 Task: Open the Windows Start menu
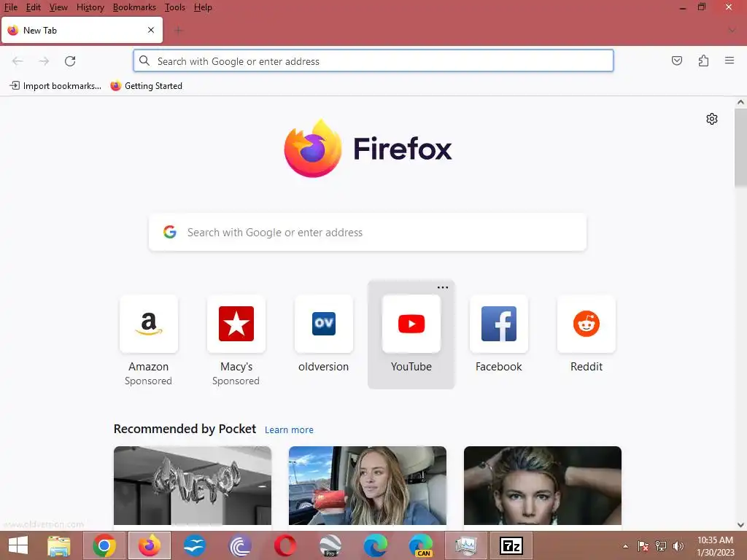pyautogui.click(x=18, y=545)
